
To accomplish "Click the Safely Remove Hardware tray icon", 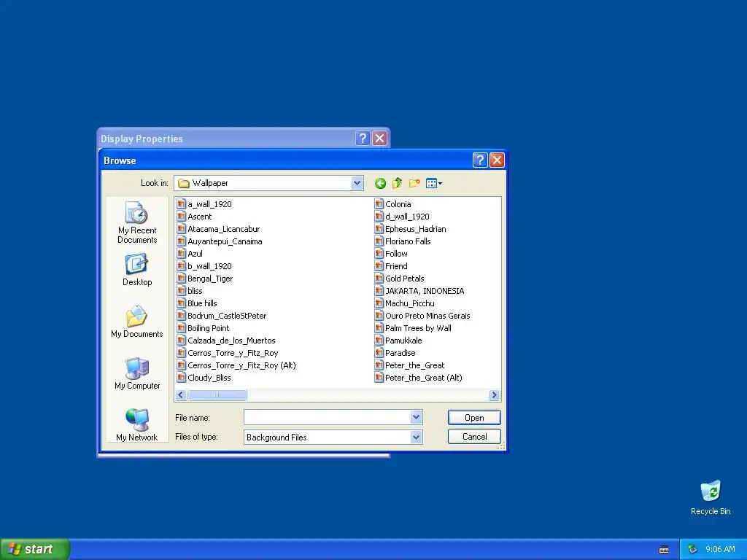I will (x=692, y=550).
